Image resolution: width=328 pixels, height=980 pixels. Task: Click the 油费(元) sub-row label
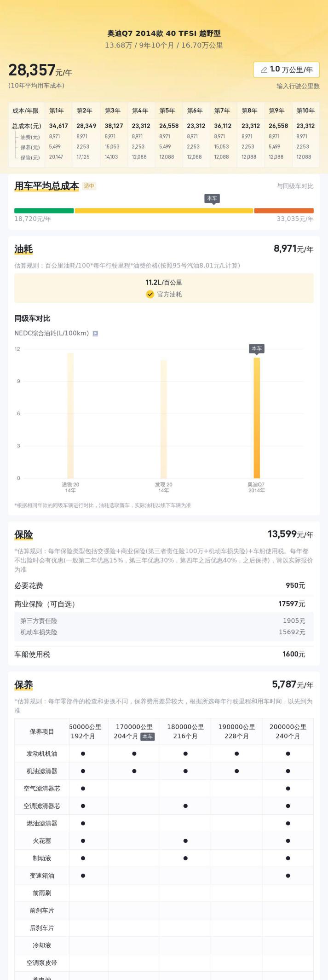(x=30, y=137)
